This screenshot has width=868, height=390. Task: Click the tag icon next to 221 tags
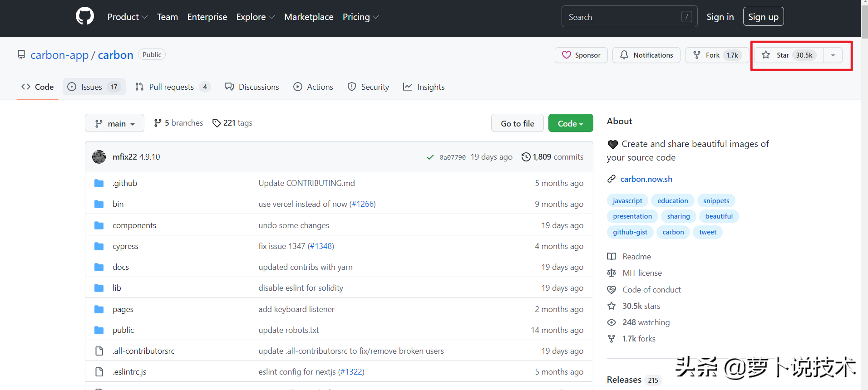coord(217,123)
